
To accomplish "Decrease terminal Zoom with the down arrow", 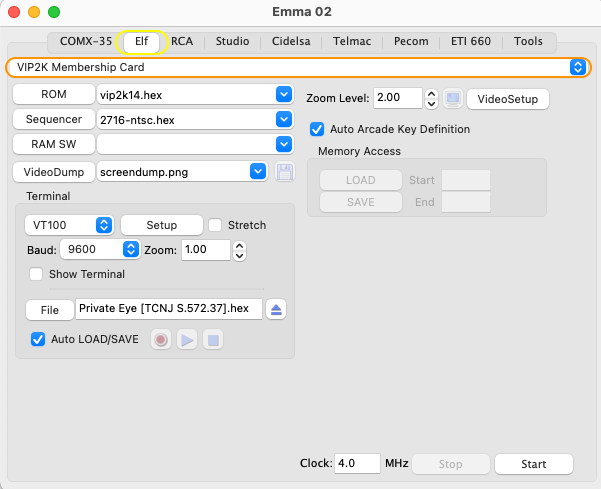I will tap(240, 256).
